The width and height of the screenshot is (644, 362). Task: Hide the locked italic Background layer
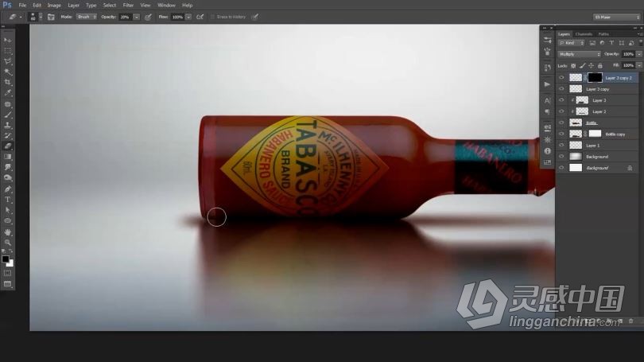tap(561, 168)
